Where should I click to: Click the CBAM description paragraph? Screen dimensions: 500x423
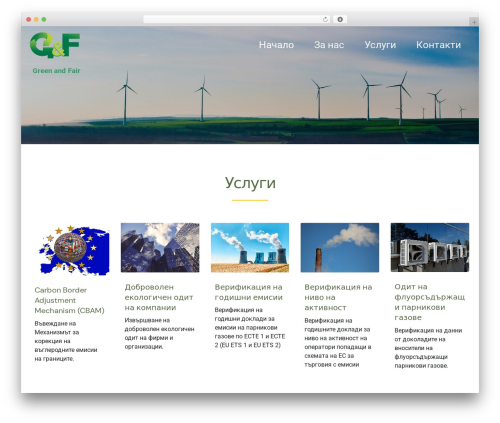[x=66, y=341]
